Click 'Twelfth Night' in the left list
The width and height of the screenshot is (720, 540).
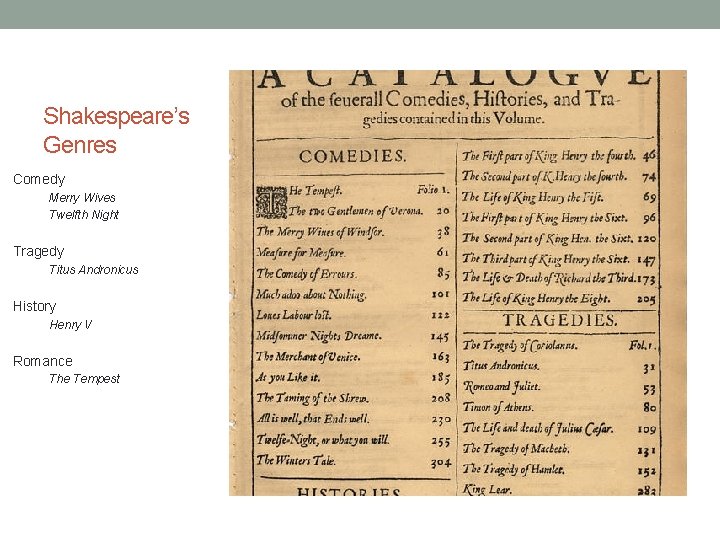point(84,214)
